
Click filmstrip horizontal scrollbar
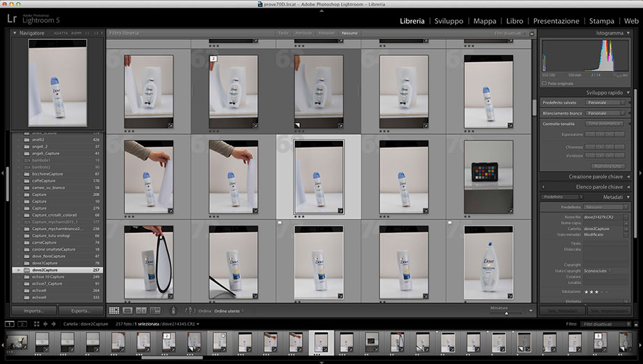point(172,358)
